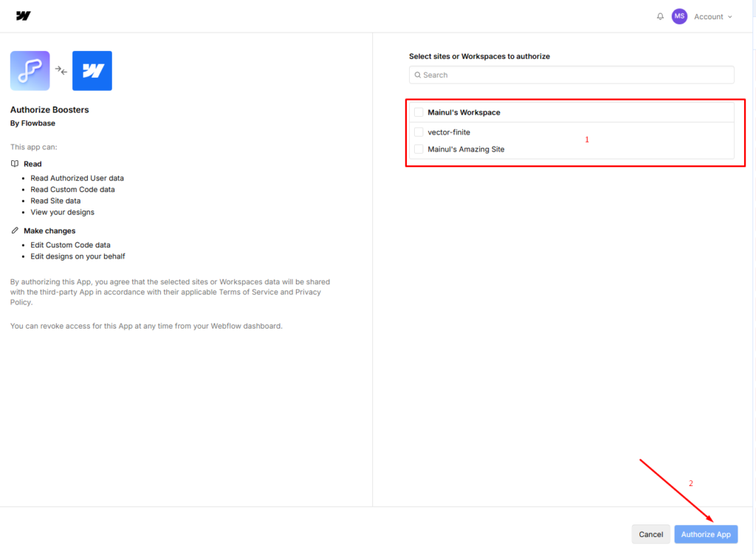Expand the Account dropdown menu
The width and height of the screenshot is (756, 554).
712,16
